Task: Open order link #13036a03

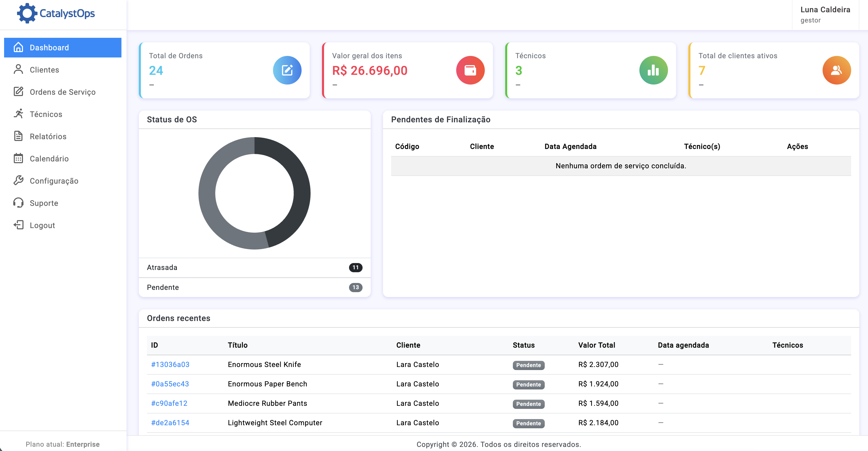Action: point(170,364)
